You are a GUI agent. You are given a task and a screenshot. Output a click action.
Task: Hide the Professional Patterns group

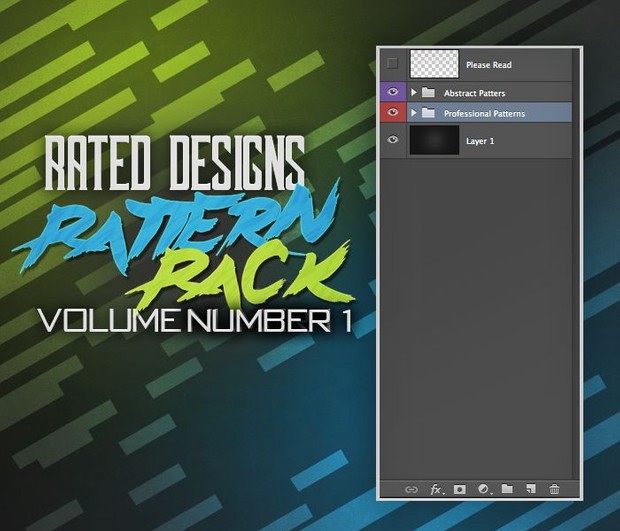click(x=393, y=112)
